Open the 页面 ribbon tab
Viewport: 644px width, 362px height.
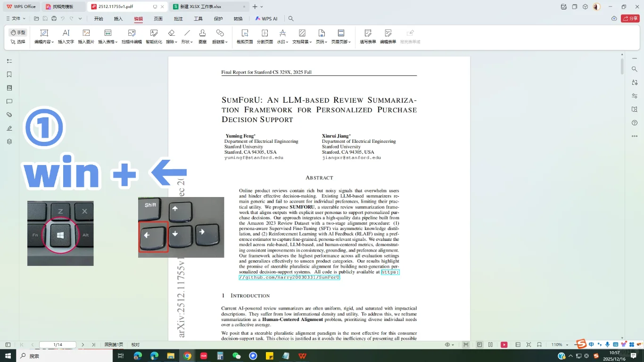pos(158,19)
